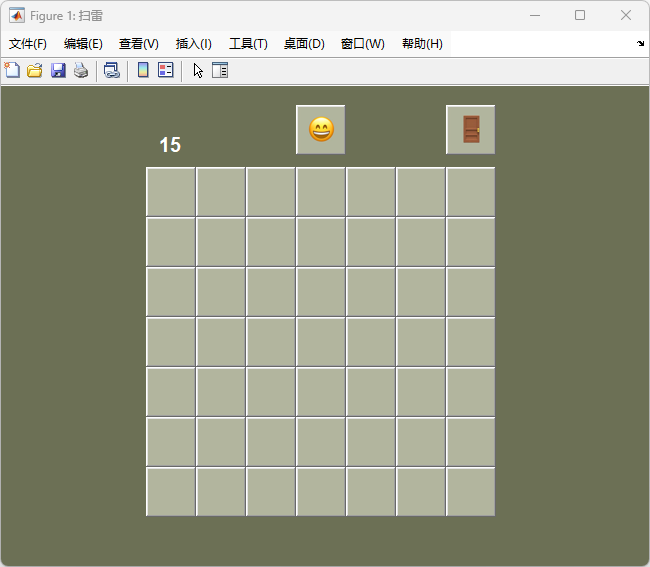Image resolution: width=650 pixels, height=567 pixels.
Task: Reveal the minefield cell directly below the smiley button
Action: (x=320, y=191)
